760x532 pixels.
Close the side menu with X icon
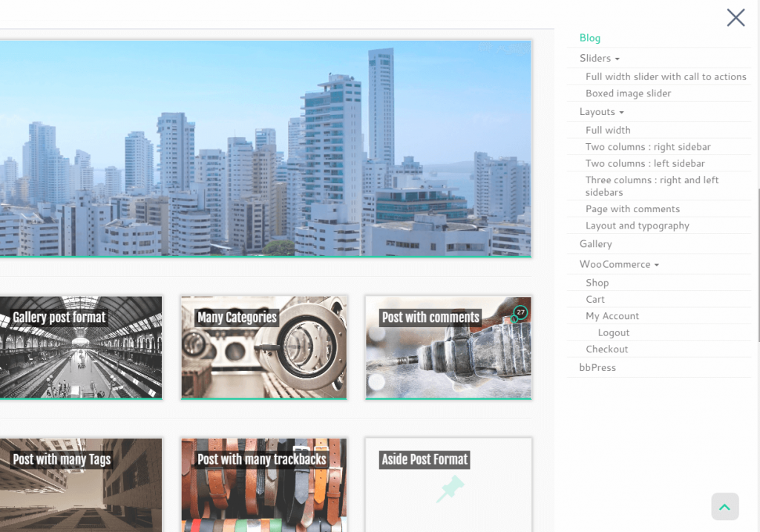(736, 18)
